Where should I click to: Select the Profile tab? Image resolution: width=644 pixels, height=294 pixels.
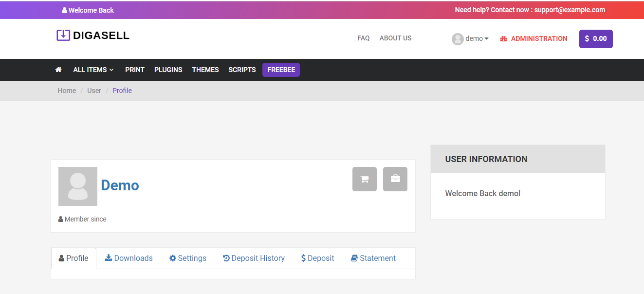coord(74,258)
